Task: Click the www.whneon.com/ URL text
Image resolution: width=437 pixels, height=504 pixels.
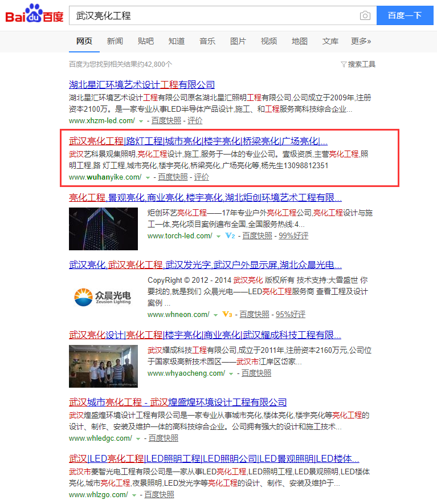Action: click(178, 314)
